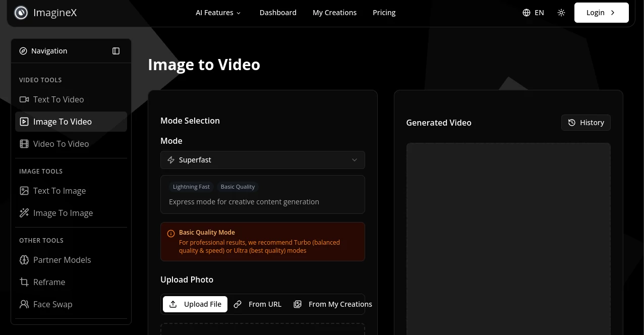Expand the AI Features menu chevron
Image resolution: width=644 pixels, height=335 pixels.
click(238, 13)
